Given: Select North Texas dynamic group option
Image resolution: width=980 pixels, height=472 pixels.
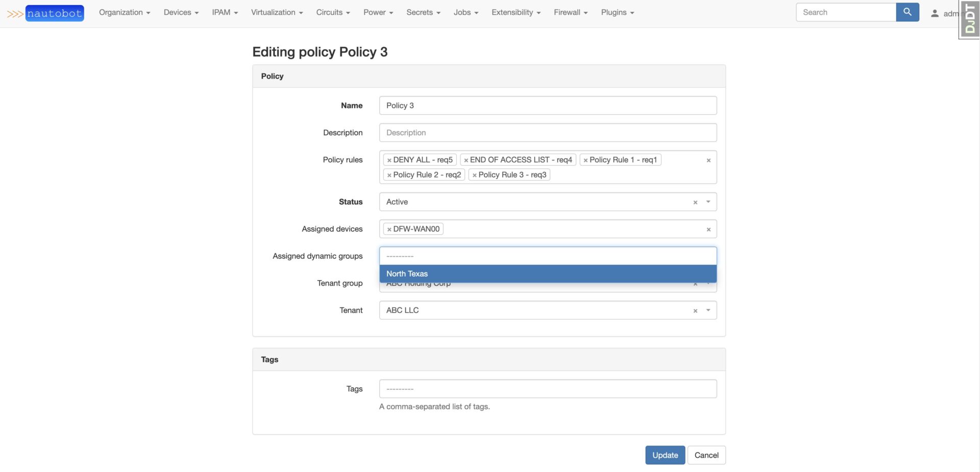Looking at the screenshot, I should tap(548, 274).
